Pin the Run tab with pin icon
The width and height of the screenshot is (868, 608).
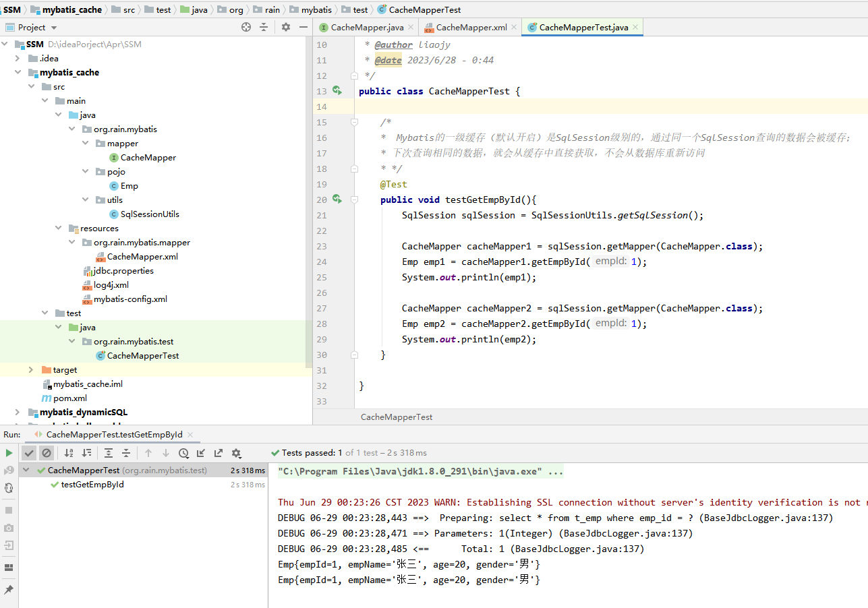pos(9,590)
